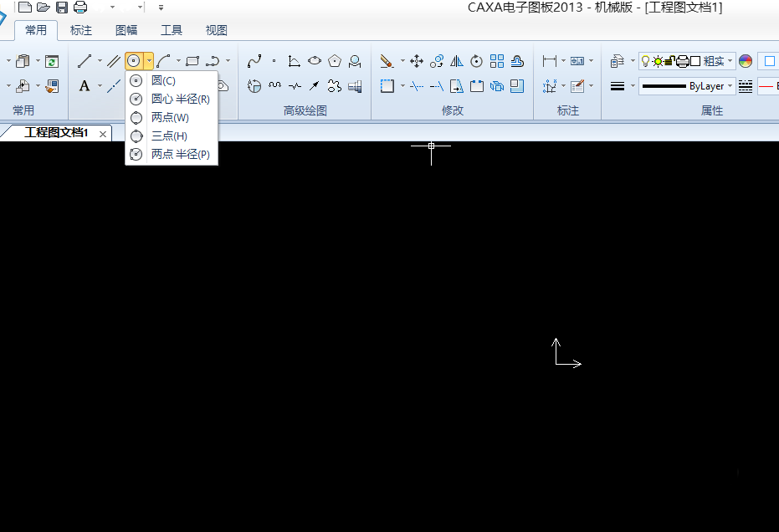Expand the Text tool dropdown arrow
The height and width of the screenshot is (532, 779).
100,86
